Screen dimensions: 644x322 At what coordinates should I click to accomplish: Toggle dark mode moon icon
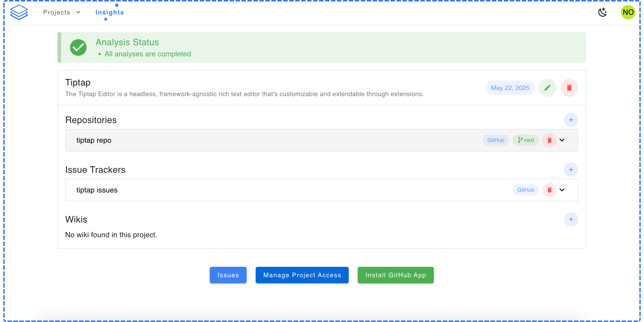coord(602,12)
